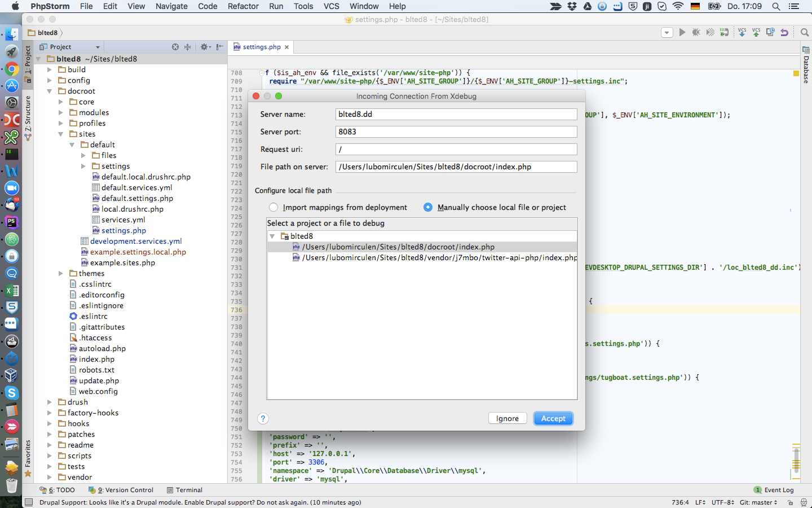Screen dimensions: 812x508
Task: Hide the Project tool window
Action: [x=220, y=47]
